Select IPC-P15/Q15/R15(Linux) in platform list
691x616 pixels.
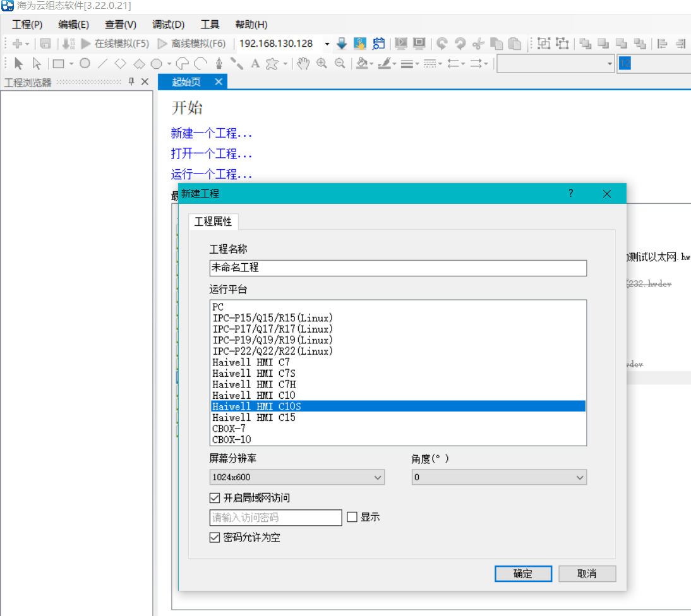tap(398, 318)
